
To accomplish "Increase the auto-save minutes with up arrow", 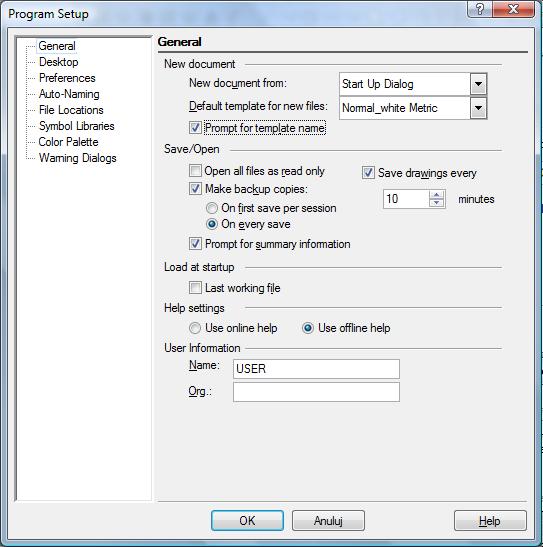I will tap(437, 195).
